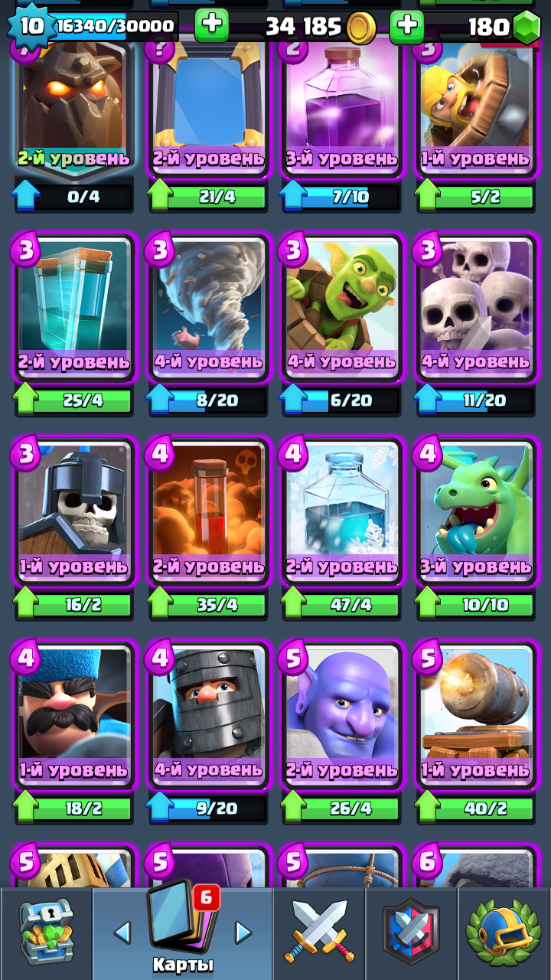Open the clan shield tab
This screenshot has height=980, width=551.
point(412,933)
